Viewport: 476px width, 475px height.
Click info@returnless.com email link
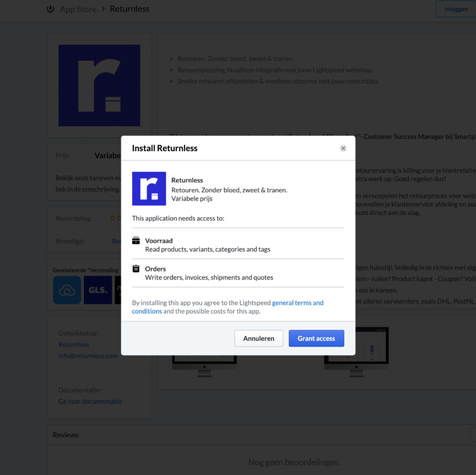[x=88, y=355]
